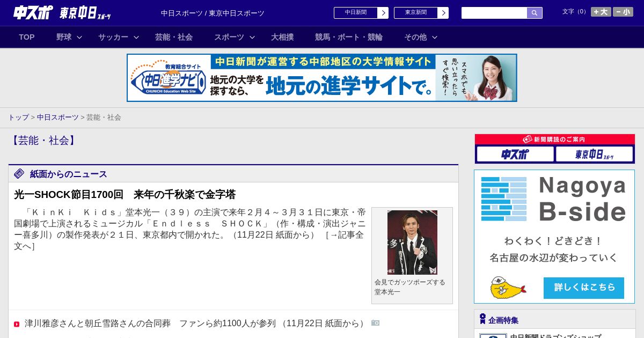
Task: Expand the サッカー dropdown chevron
Action: pos(136,37)
